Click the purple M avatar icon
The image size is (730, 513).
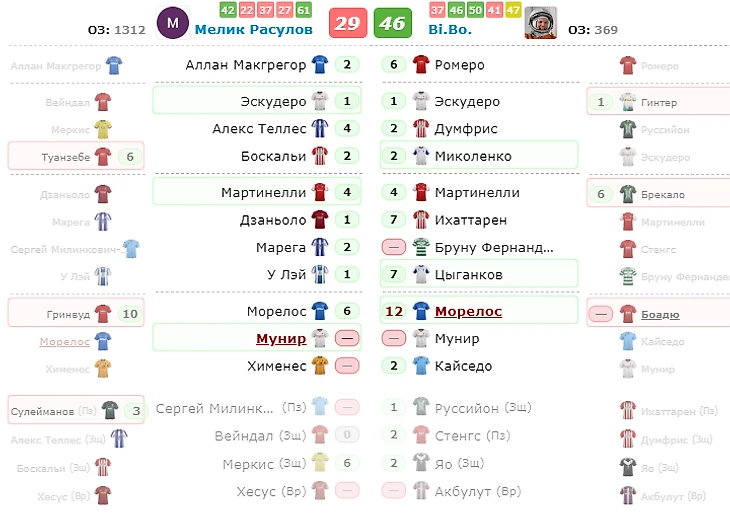tap(173, 22)
